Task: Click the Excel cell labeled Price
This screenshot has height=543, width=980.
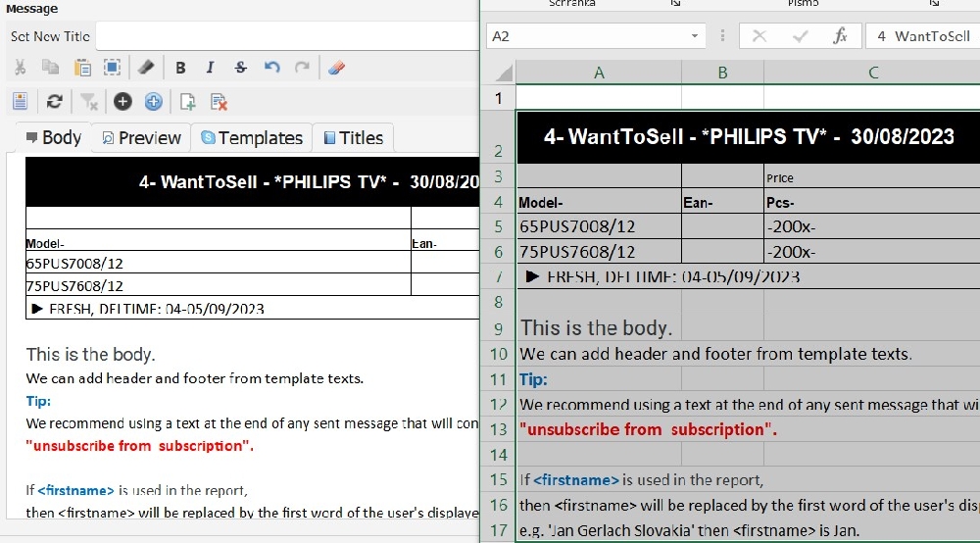Action: pos(872,176)
